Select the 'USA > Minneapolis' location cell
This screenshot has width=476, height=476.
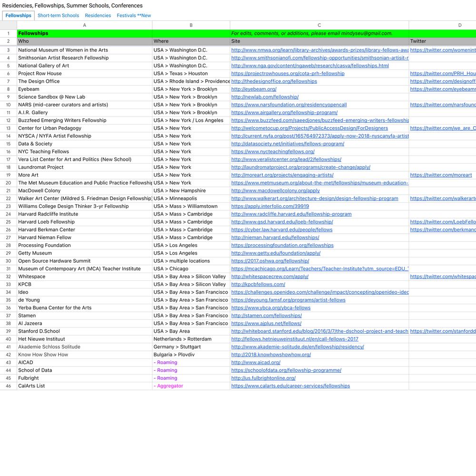point(191,198)
